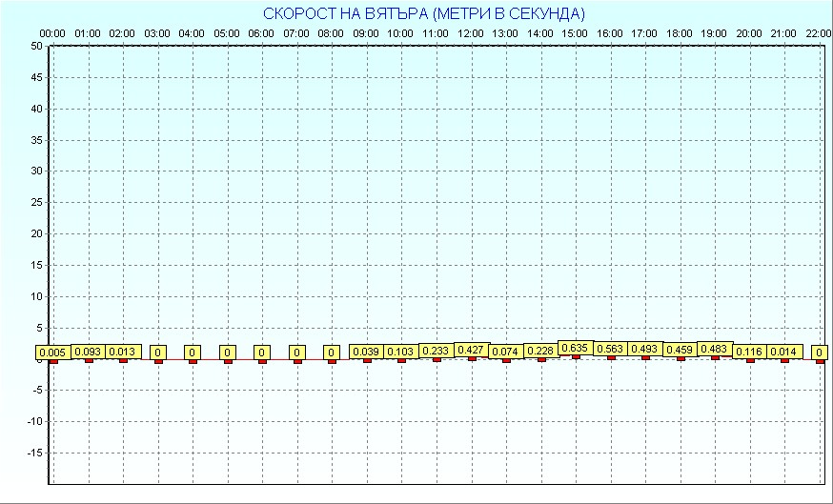The height and width of the screenshot is (504, 833).
Task: Select the 12:00 time axis label
Action: (471, 33)
